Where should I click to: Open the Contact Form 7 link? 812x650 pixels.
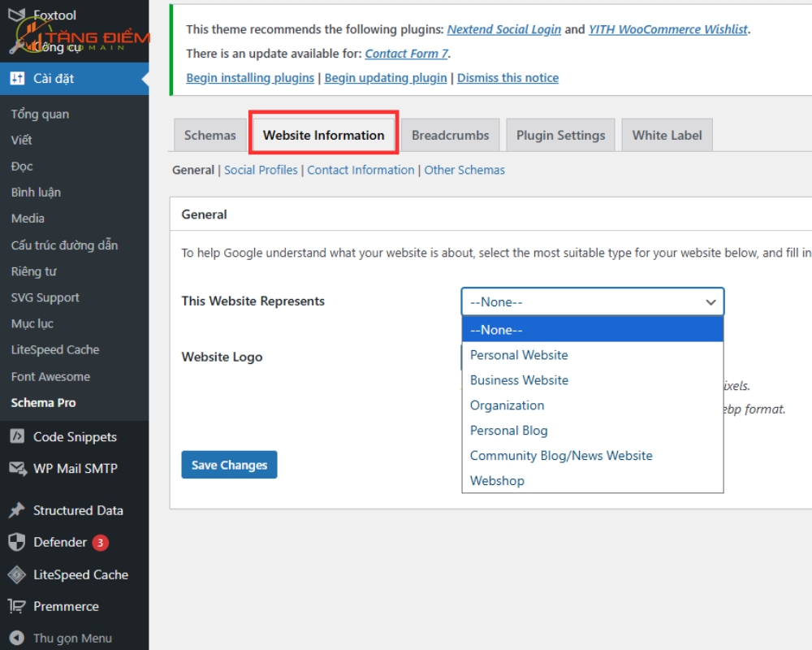(407, 54)
